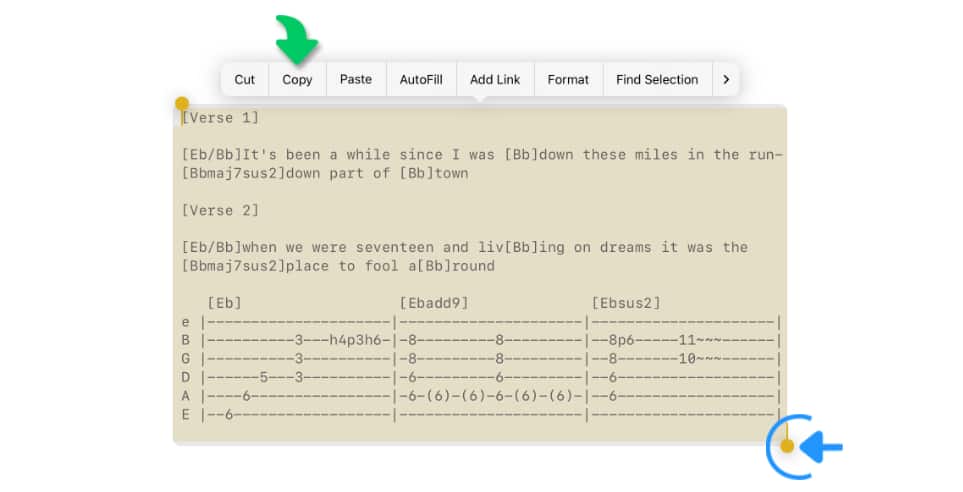Click the line starting [Bbmaj7sus2]place to fool

(338, 266)
